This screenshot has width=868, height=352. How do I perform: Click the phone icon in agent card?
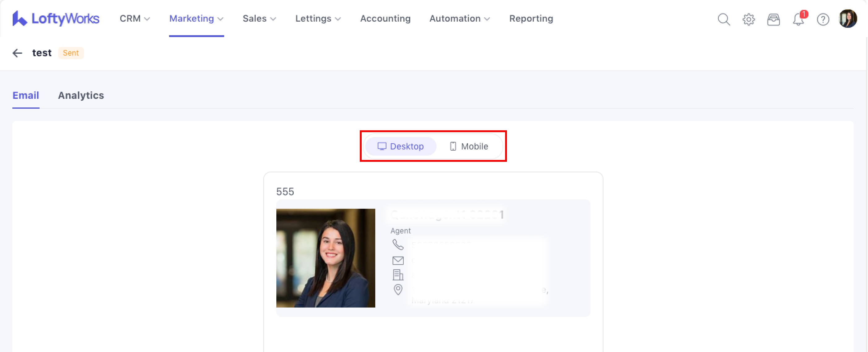(x=398, y=245)
